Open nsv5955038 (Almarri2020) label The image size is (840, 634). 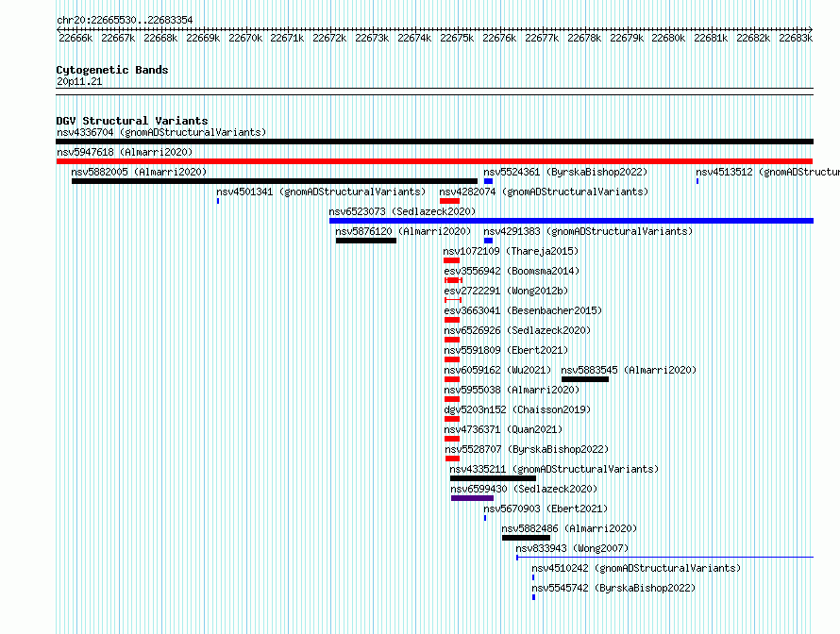pos(512,390)
